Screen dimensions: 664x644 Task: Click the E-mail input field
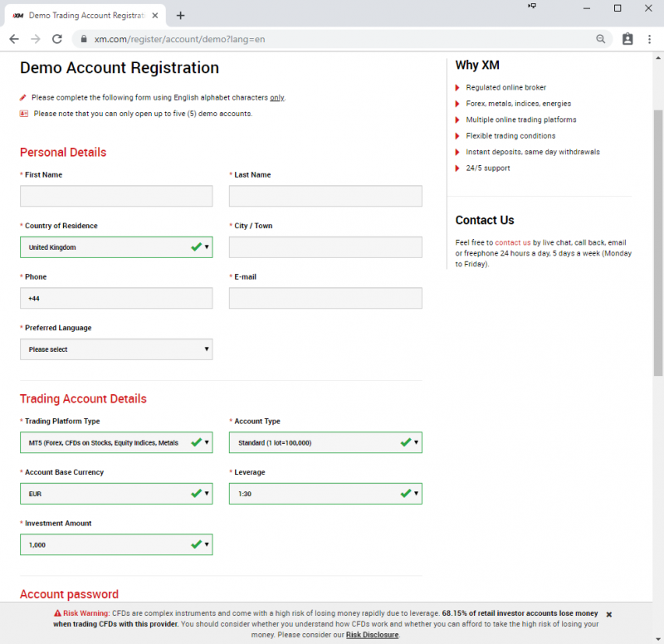pyautogui.click(x=325, y=298)
